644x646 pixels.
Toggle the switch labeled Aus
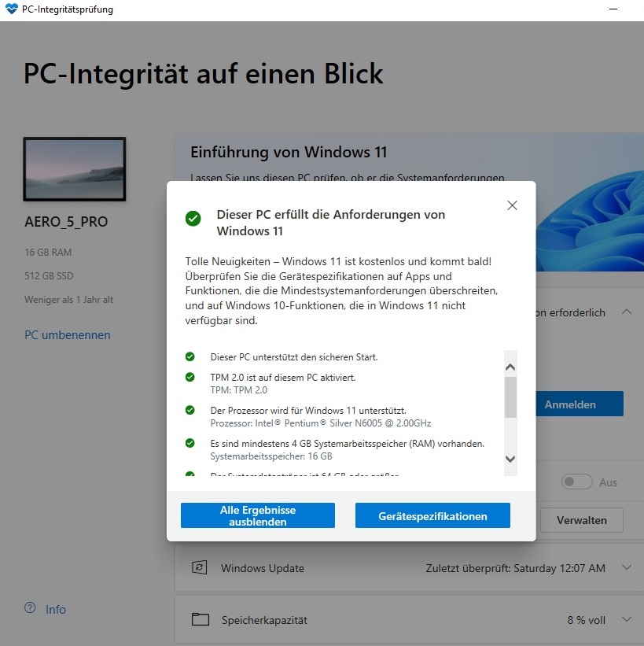pos(576,482)
